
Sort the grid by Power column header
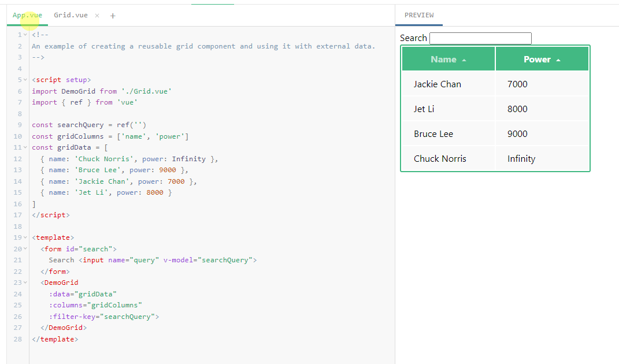[542, 59]
